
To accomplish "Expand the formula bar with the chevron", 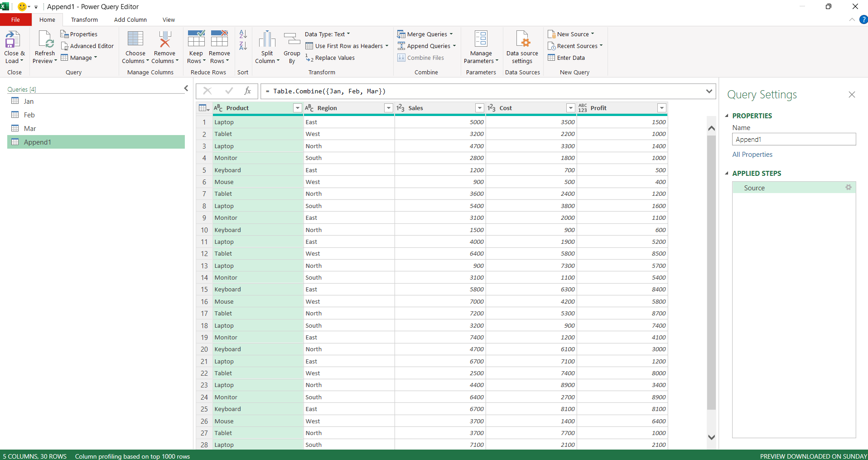I will point(709,91).
